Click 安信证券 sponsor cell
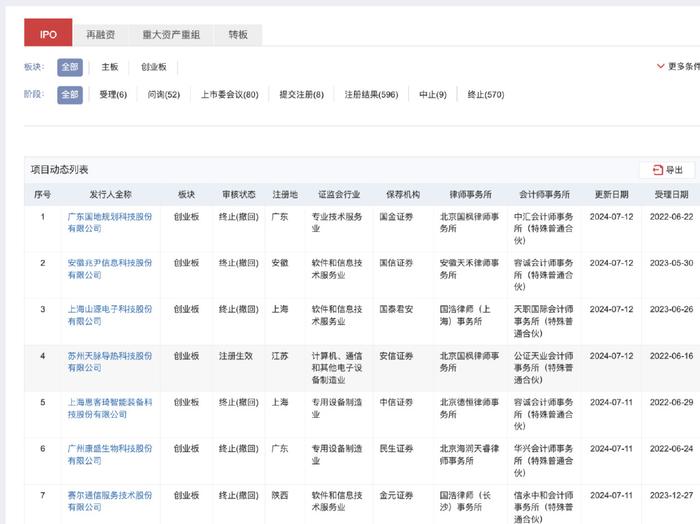Viewport: 700px width, 524px height. (x=396, y=356)
